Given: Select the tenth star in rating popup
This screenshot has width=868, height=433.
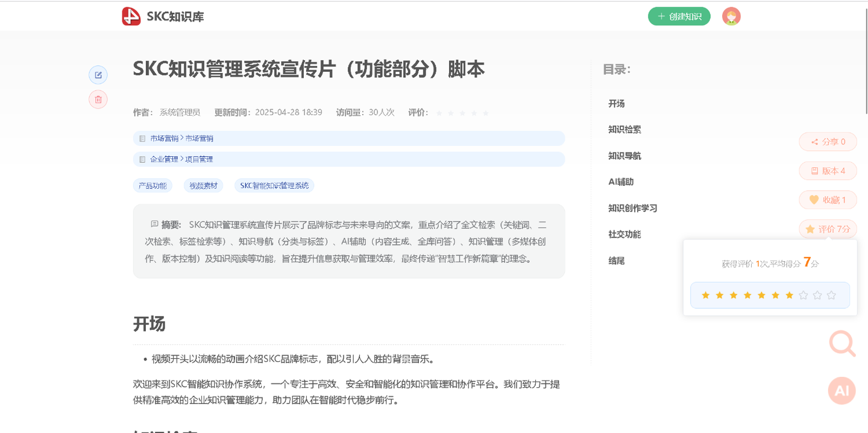Looking at the screenshot, I should click(x=831, y=295).
